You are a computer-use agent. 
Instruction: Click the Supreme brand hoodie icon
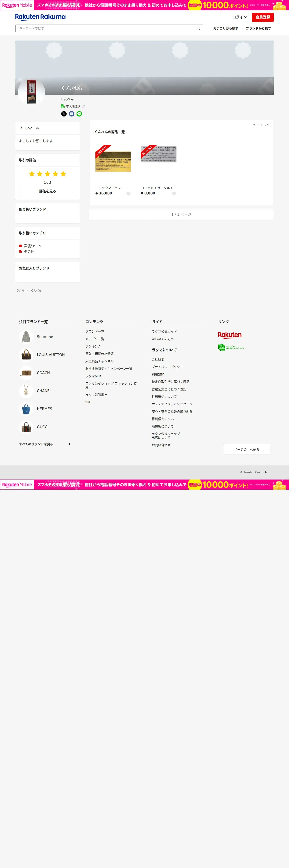tap(26, 337)
